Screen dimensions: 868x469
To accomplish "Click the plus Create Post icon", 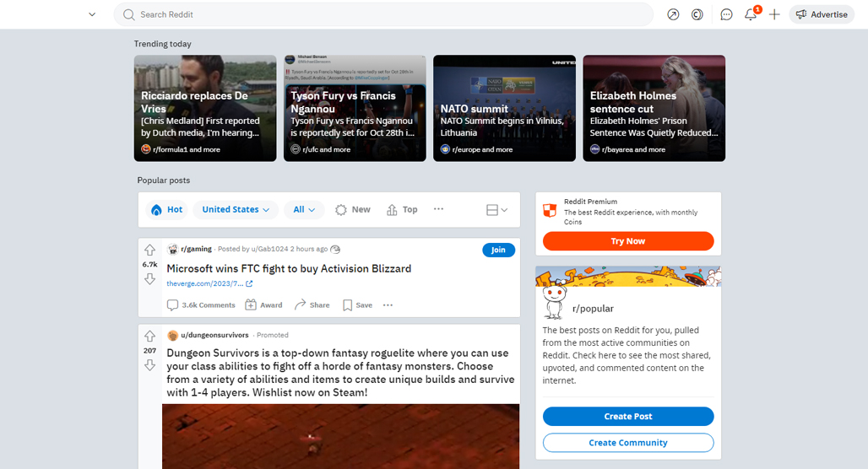I will tap(774, 14).
